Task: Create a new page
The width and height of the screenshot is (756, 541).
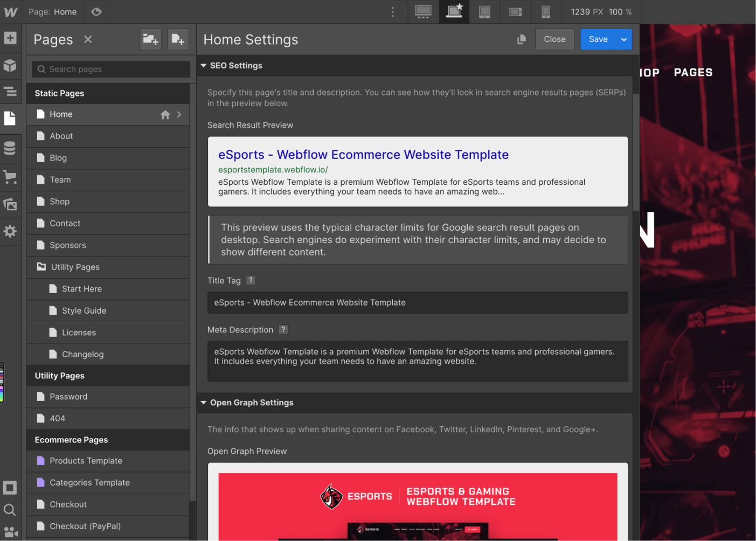Action: click(178, 39)
